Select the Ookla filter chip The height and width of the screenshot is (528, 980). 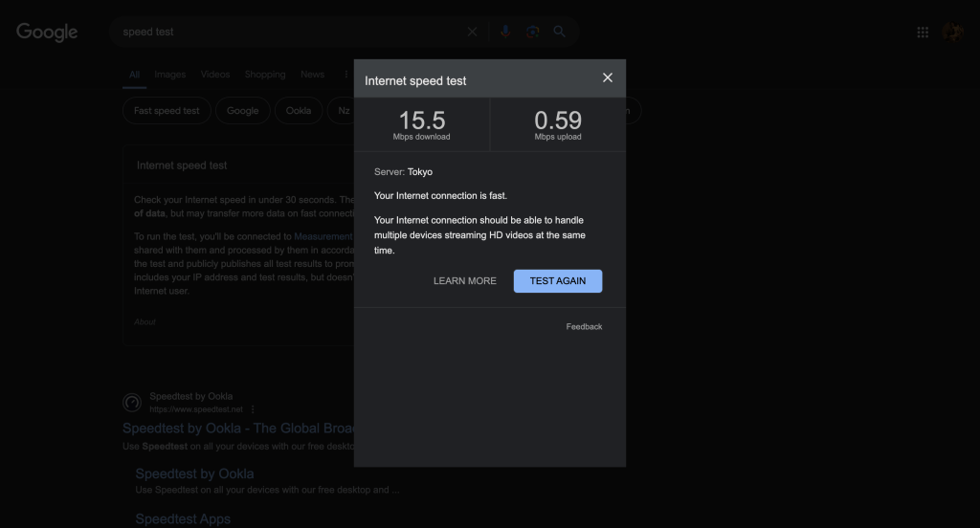[299, 111]
